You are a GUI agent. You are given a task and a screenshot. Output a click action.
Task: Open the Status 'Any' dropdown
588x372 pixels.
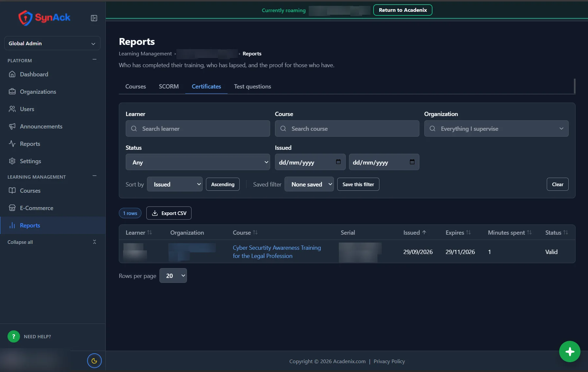coord(198,162)
